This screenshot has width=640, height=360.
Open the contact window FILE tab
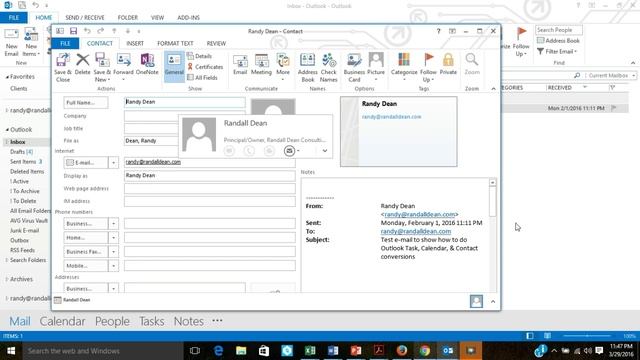pyautogui.click(x=65, y=43)
